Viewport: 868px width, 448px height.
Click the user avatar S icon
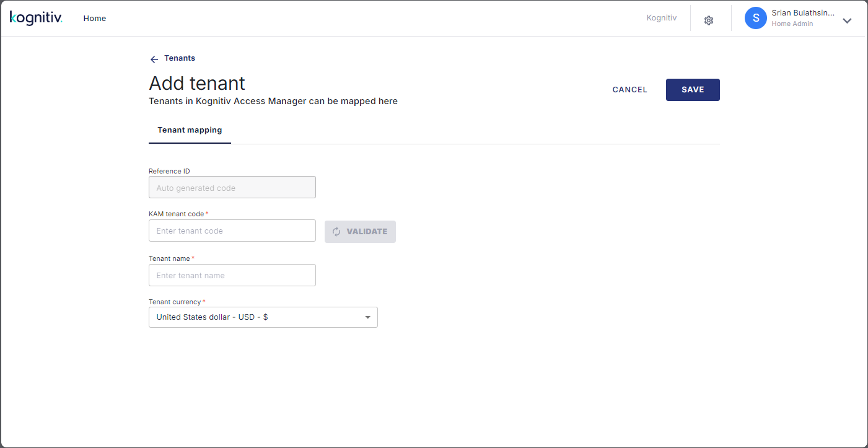[x=756, y=18]
